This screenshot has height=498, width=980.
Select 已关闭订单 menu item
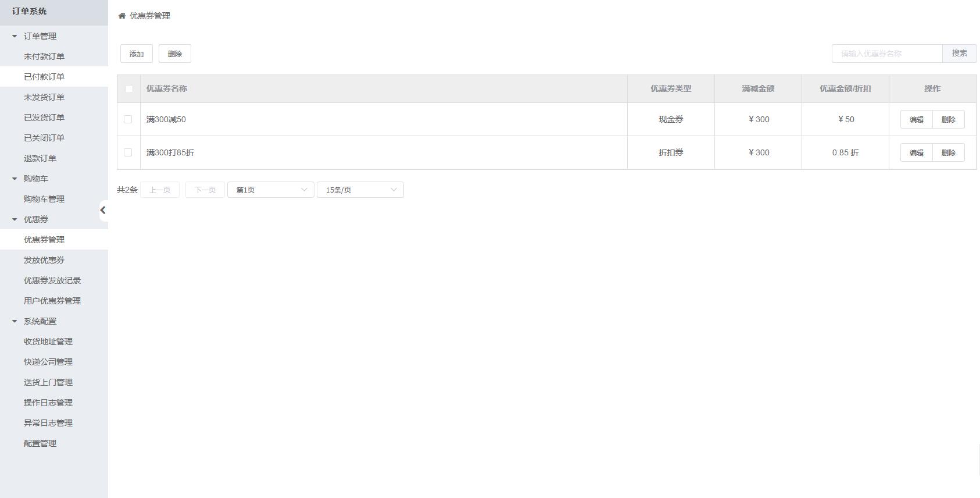pyautogui.click(x=54, y=138)
